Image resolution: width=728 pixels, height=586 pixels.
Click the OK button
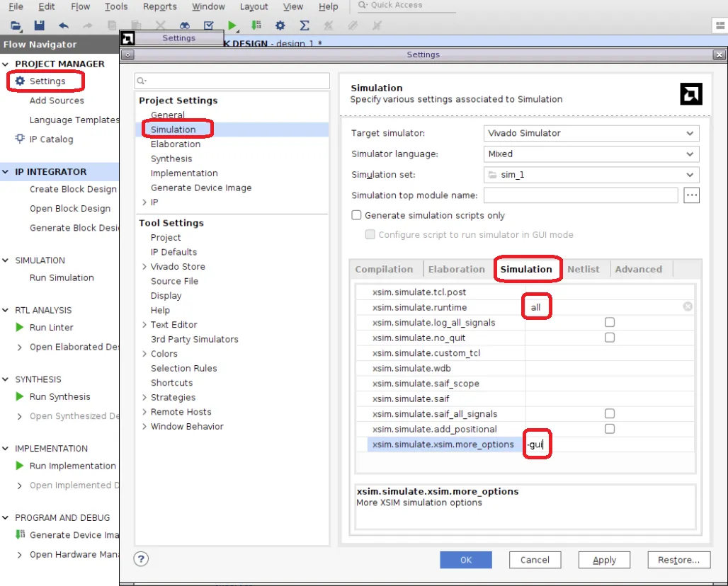466,560
